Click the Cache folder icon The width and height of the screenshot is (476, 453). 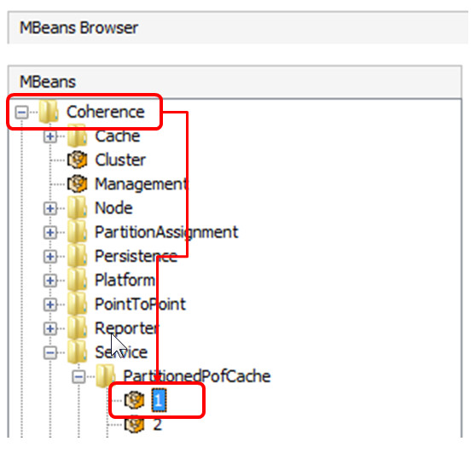pyautogui.click(x=78, y=136)
